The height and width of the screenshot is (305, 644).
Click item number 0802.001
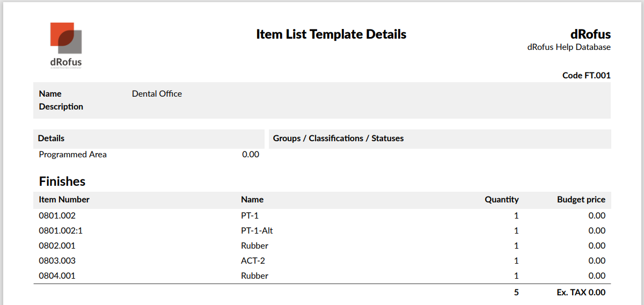[x=57, y=246]
